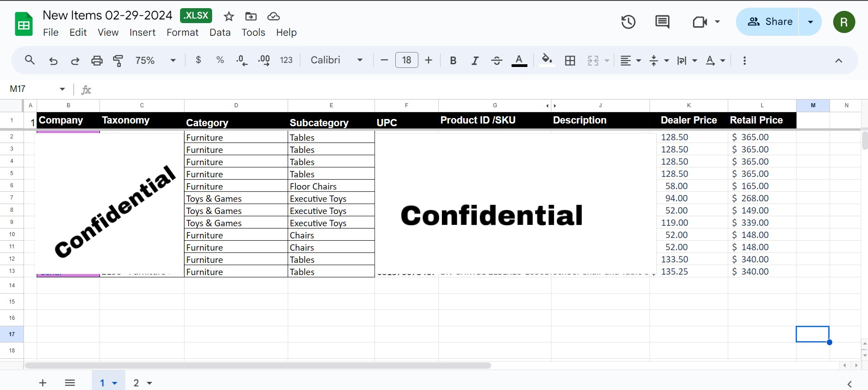Search the menus with magnifier icon
This screenshot has width=868, height=390.
pyautogui.click(x=30, y=60)
